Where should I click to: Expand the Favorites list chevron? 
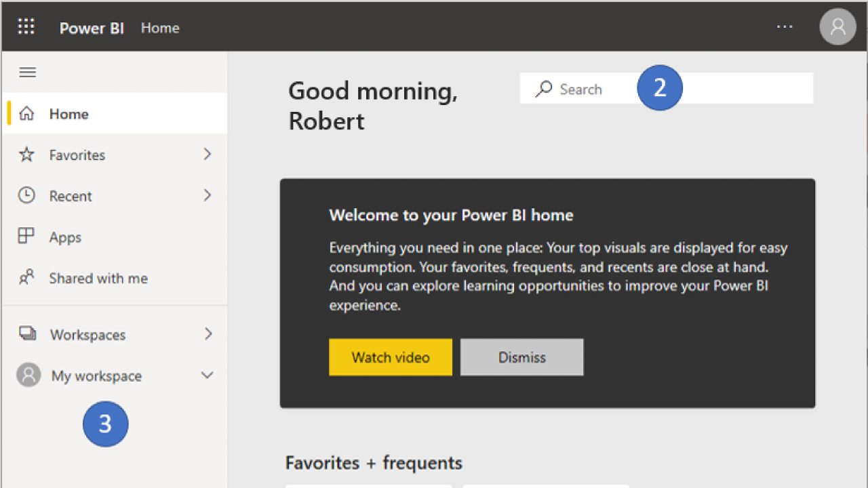[x=207, y=155]
